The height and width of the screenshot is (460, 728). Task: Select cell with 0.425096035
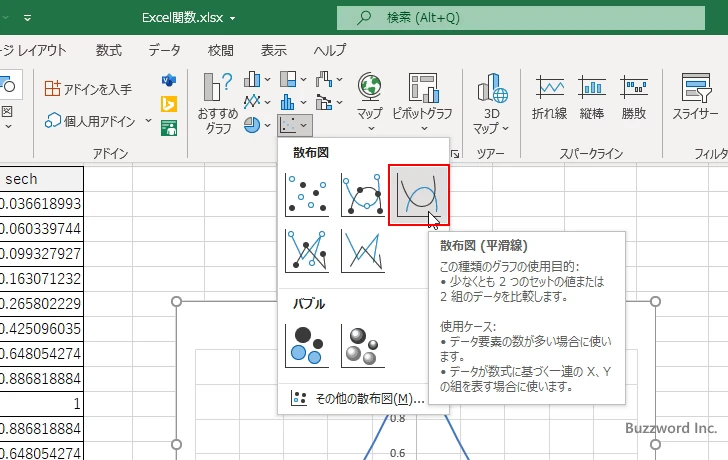pyautogui.click(x=41, y=329)
